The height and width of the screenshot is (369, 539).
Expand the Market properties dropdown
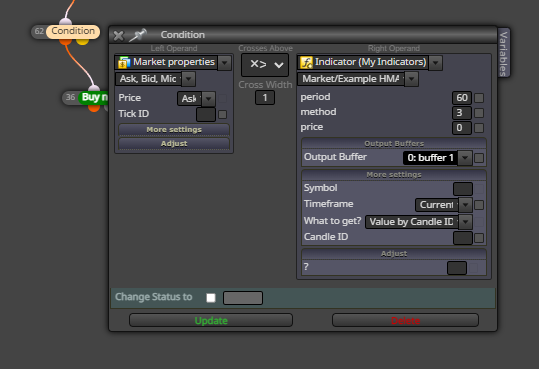point(224,63)
